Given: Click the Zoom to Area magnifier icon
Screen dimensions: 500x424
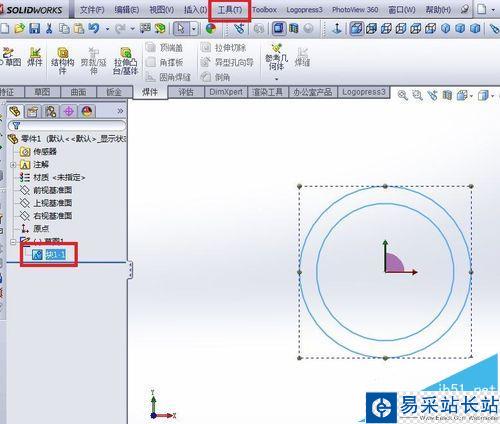Looking at the screenshot, I should [417, 95].
